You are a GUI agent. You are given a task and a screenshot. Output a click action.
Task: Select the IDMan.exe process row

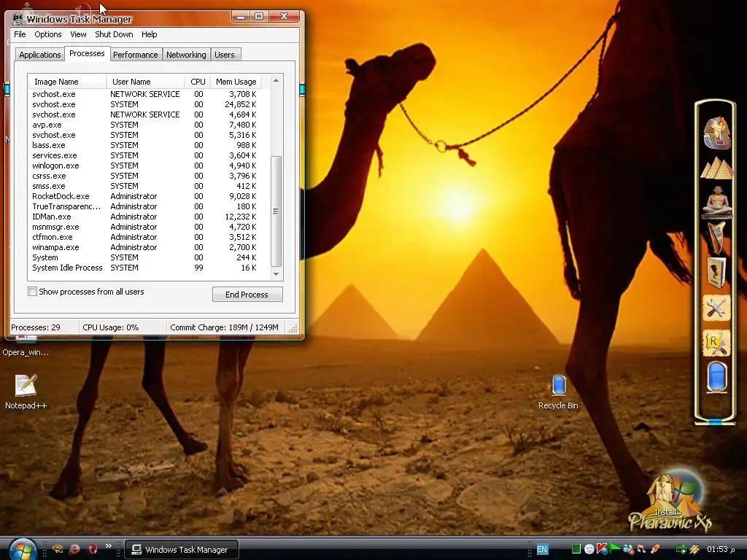tap(144, 217)
